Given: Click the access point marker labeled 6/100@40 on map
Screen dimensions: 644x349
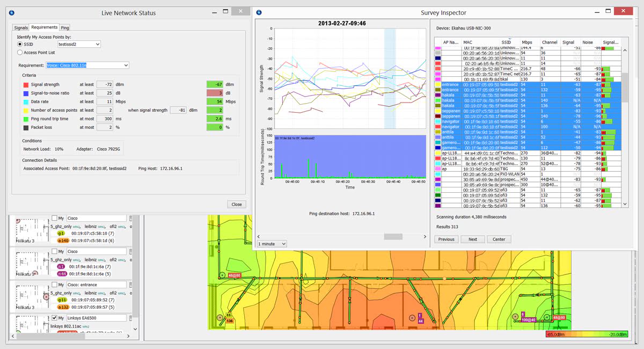Looking at the screenshot, I should pyautogui.click(x=515, y=317).
